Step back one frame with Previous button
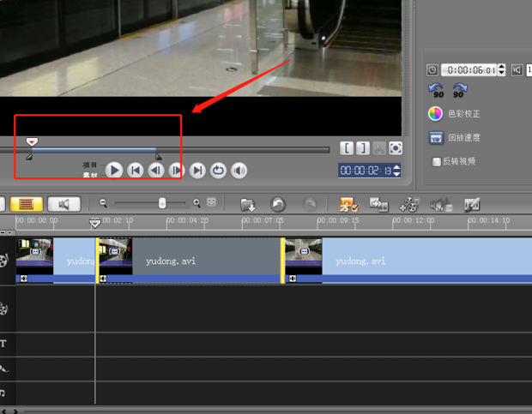 (x=155, y=171)
